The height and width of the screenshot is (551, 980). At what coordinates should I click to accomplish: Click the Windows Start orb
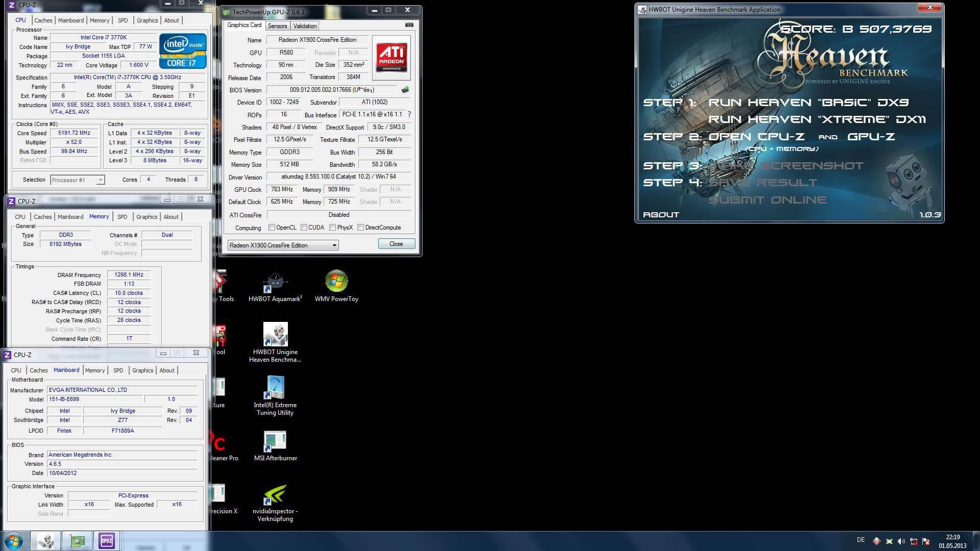pos(14,541)
